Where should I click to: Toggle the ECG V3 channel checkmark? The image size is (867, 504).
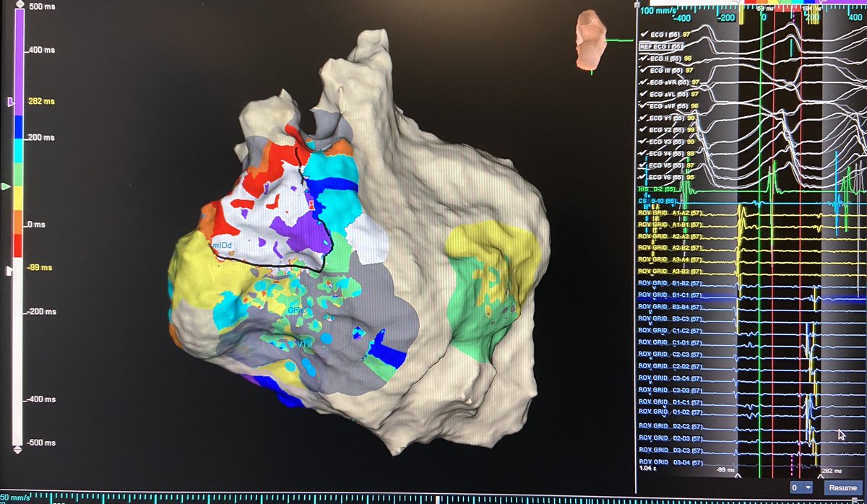[644, 142]
